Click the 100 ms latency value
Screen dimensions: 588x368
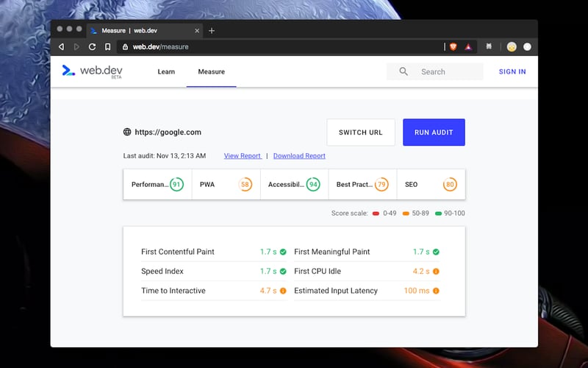(417, 291)
